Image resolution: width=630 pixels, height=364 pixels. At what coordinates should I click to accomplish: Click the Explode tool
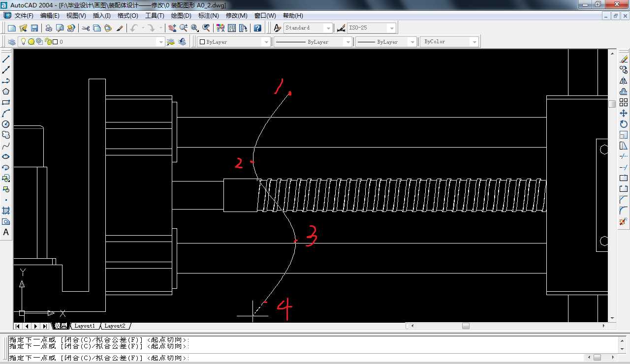point(624,221)
